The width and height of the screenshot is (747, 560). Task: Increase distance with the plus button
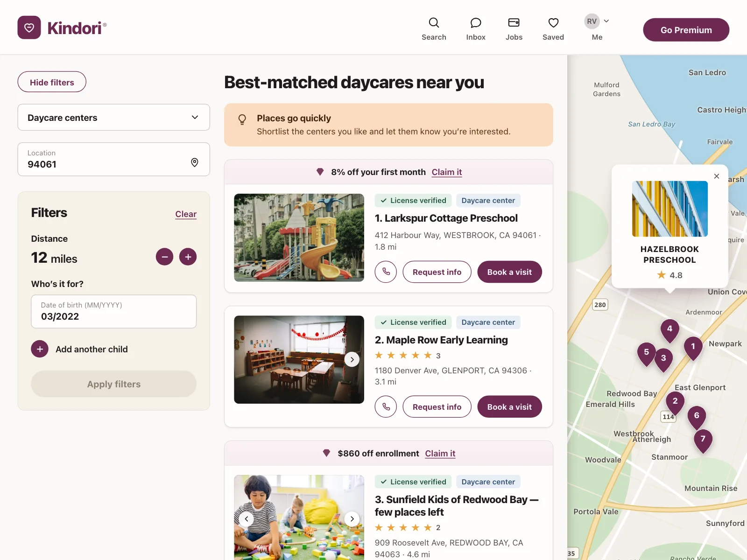pos(188,257)
